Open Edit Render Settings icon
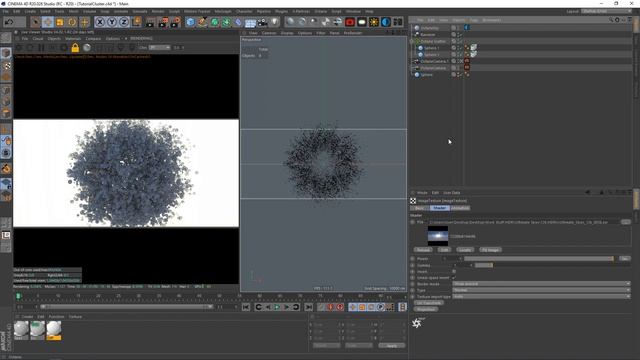Image resolution: width=640 pixels, height=360 pixels. click(176, 22)
